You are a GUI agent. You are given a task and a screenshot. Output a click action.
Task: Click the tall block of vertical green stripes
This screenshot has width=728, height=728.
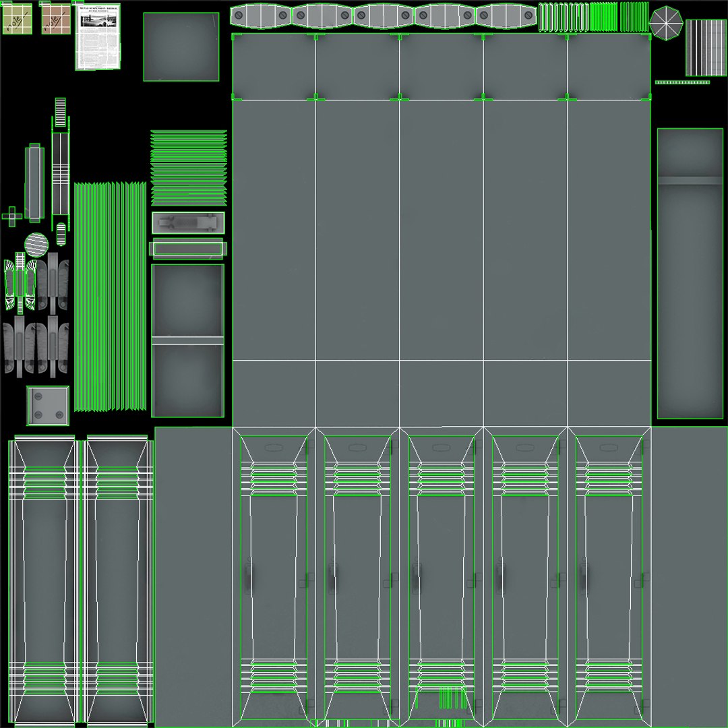(110, 297)
